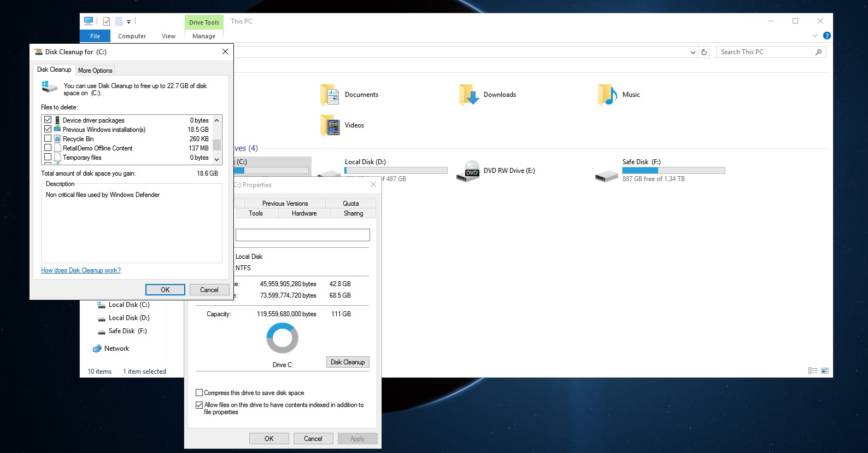Open the How does Disk Cleanup work link
This screenshot has width=868, height=453.
81,270
